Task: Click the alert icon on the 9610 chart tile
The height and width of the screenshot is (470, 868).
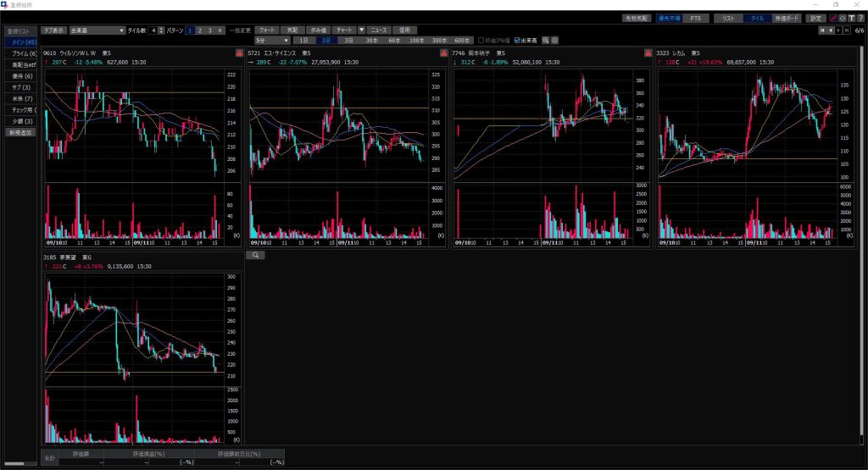Action: (x=240, y=53)
